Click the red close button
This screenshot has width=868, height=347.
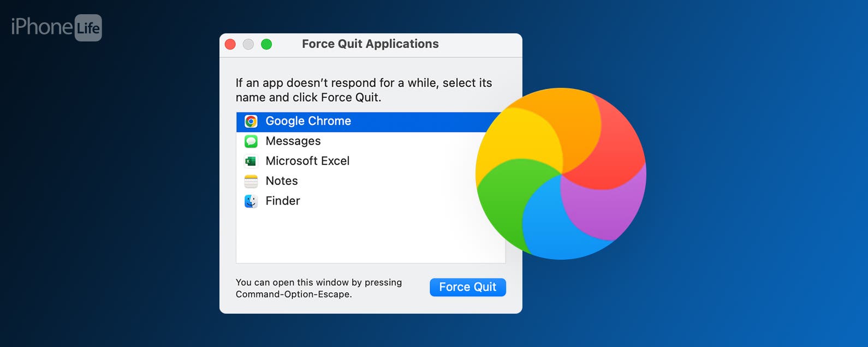tap(230, 44)
